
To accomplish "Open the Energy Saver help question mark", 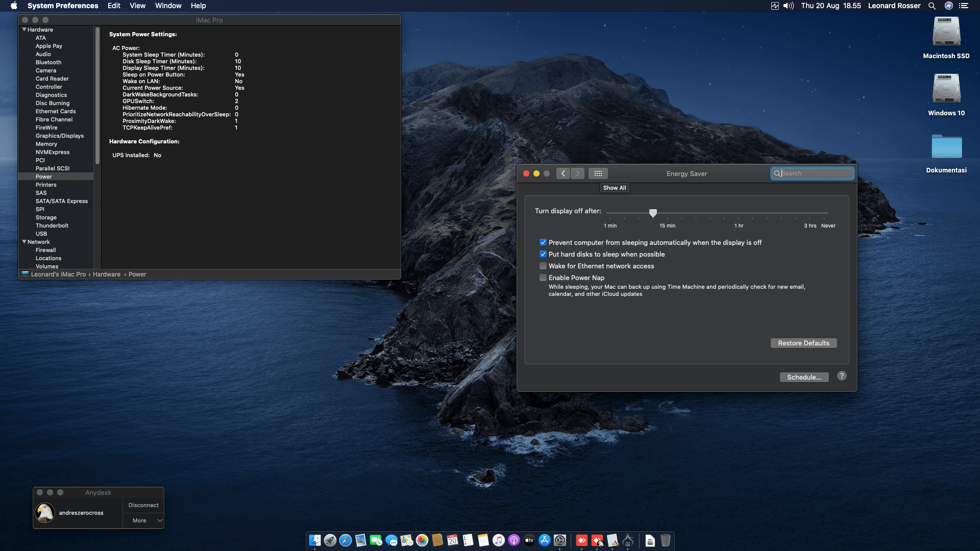I will [x=842, y=376].
